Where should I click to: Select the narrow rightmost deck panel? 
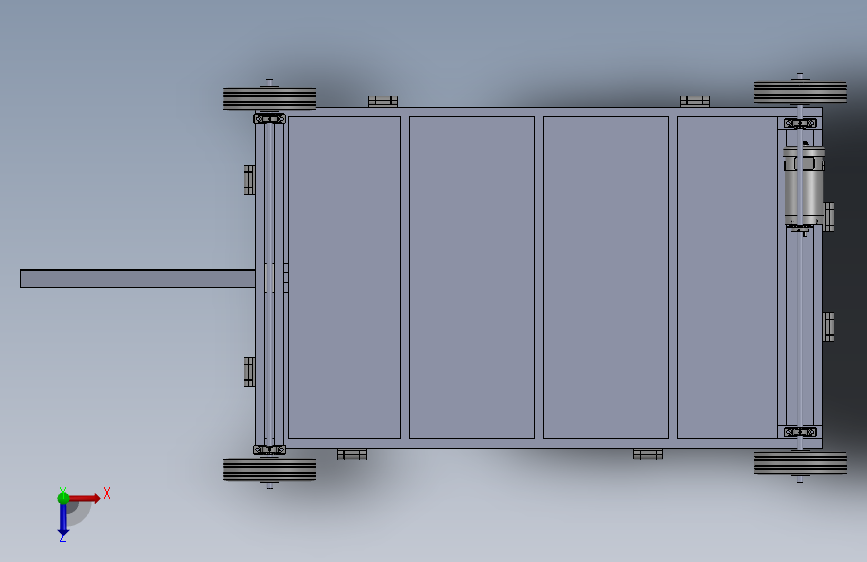(727, 277)
